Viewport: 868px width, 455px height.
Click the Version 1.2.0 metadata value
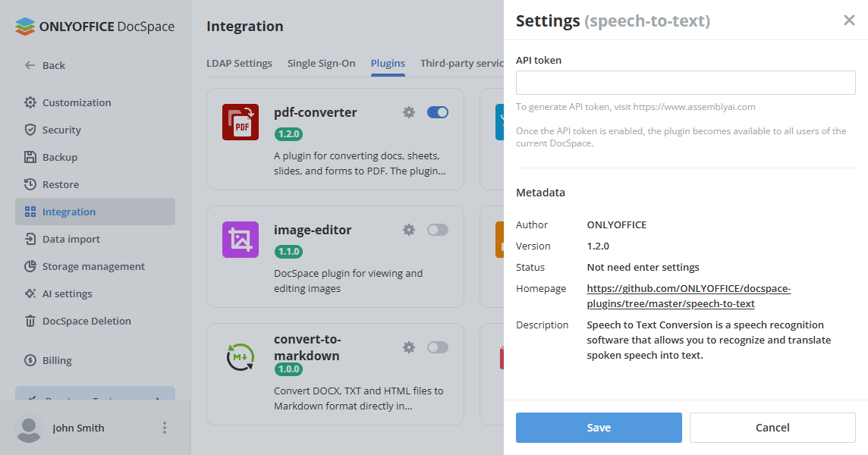(598, 246)
